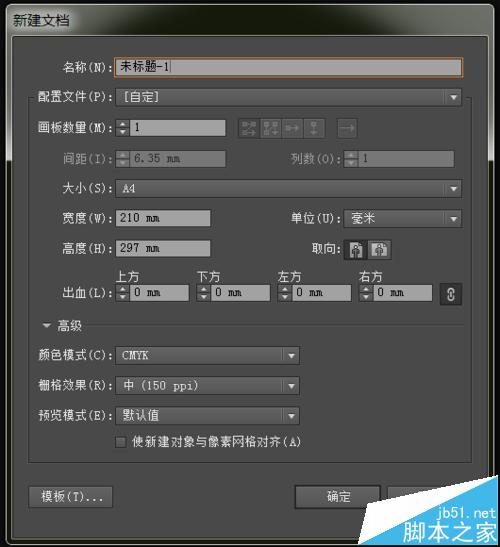Increase 左方 left bleed with up arrow

(285, 289)
